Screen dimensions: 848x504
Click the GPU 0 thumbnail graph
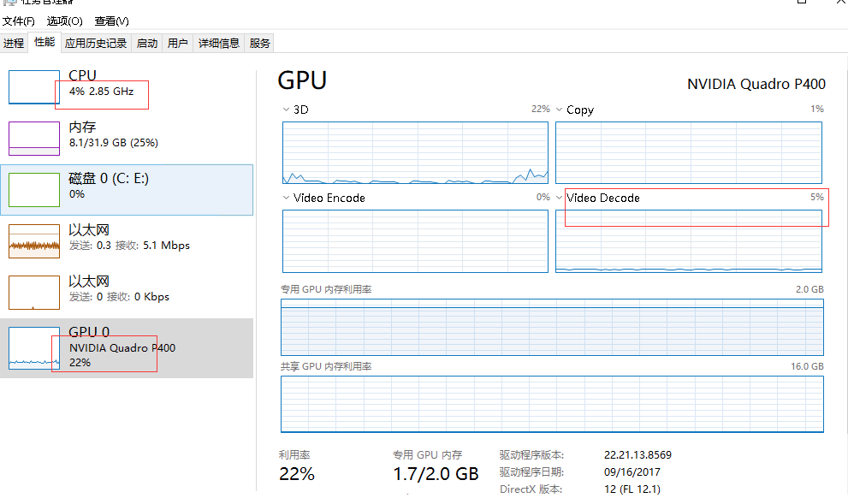pos(34,348)
